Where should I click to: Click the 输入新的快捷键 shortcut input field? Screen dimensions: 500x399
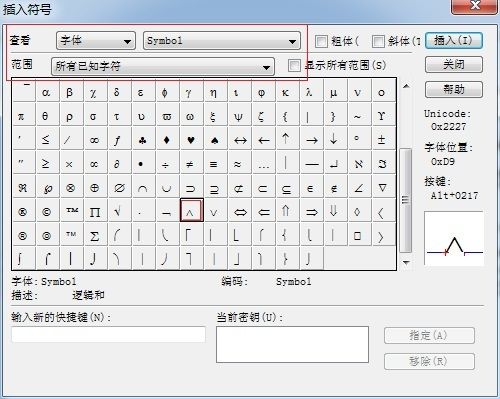tap(108, 334)
